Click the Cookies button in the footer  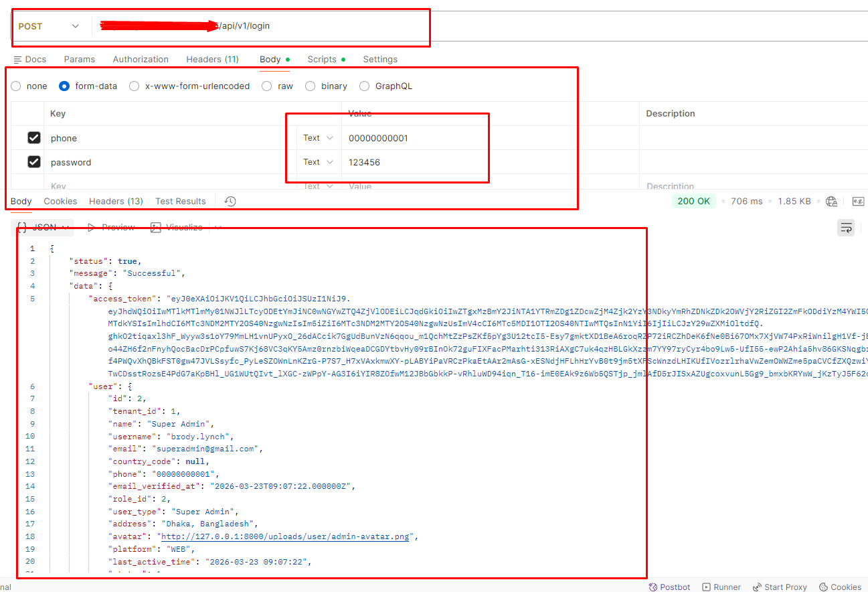click(841, 587)
